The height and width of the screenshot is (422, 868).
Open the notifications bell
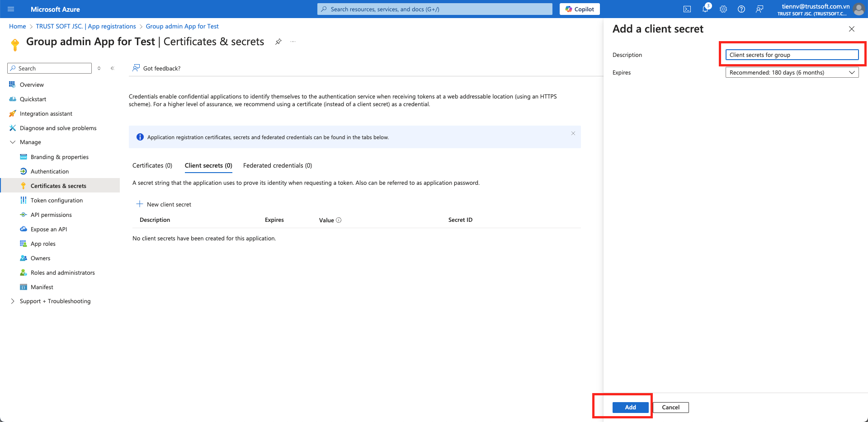(705, 9)
